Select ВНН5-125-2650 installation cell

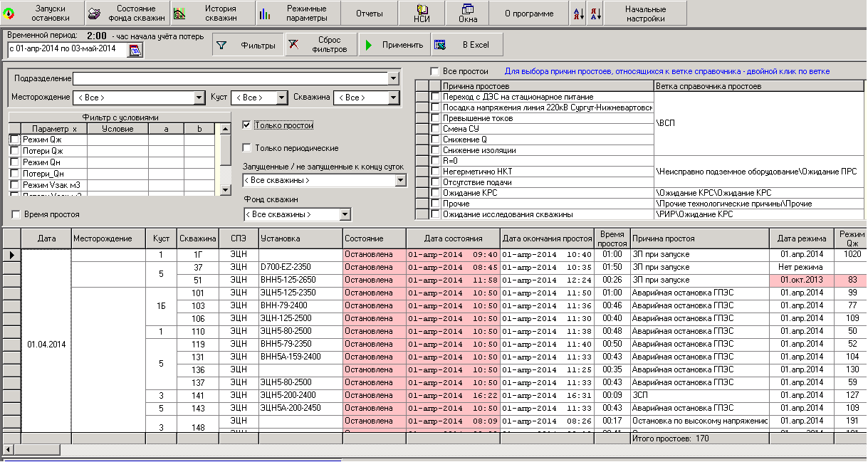coord(300,280)
